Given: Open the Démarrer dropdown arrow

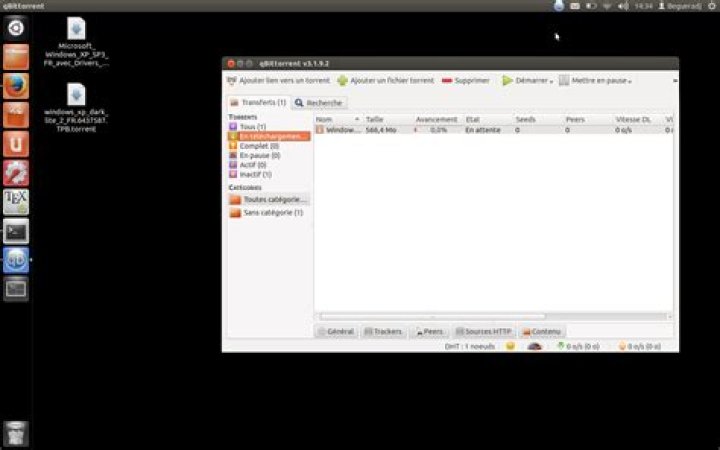Looking at the screenshot, I should tap(551, 82).
